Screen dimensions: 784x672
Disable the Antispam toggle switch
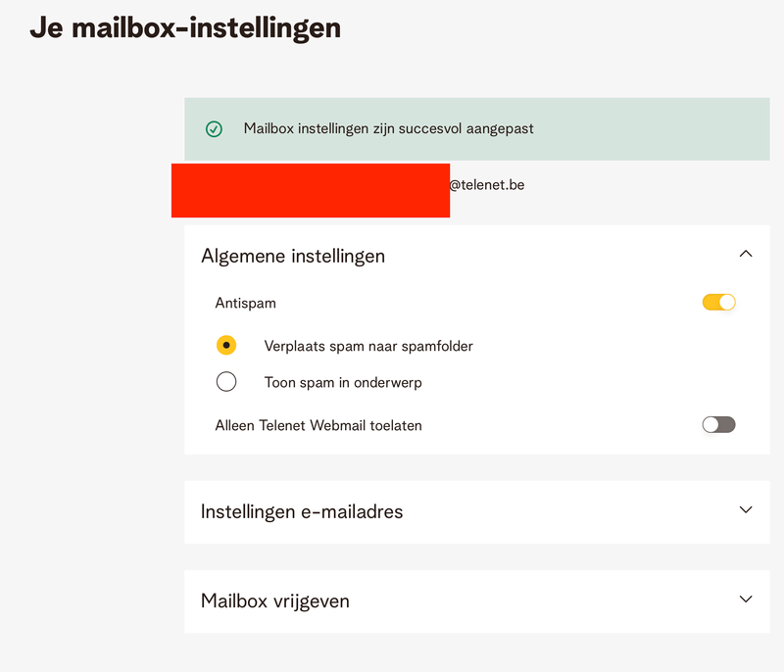[x=718, y=303]
